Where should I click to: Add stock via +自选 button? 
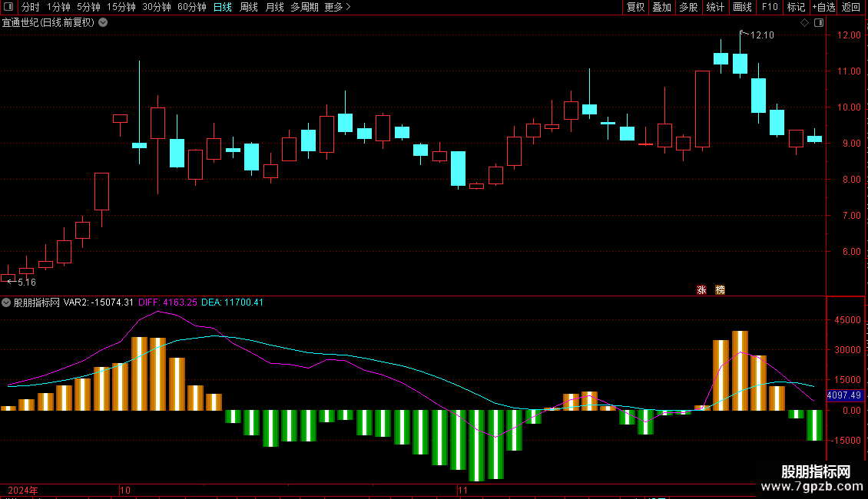click(x=823, y=7)
